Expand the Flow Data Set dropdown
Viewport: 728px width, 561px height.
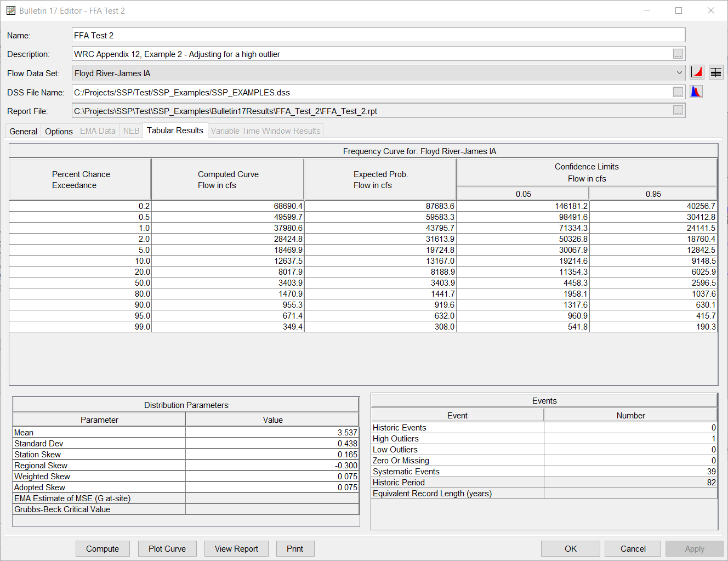(679, 73)
